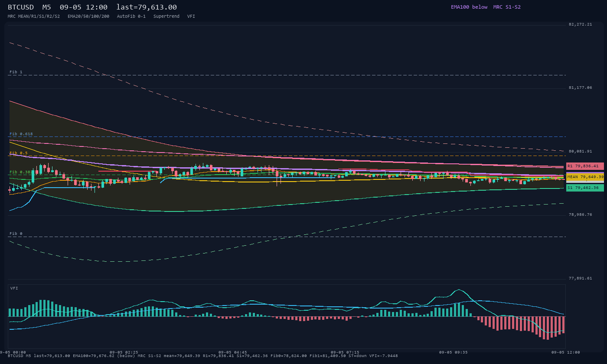Click the 77,891.61 price axis label
The width and height of the screenshot is (607, 364).
[580, 278]
